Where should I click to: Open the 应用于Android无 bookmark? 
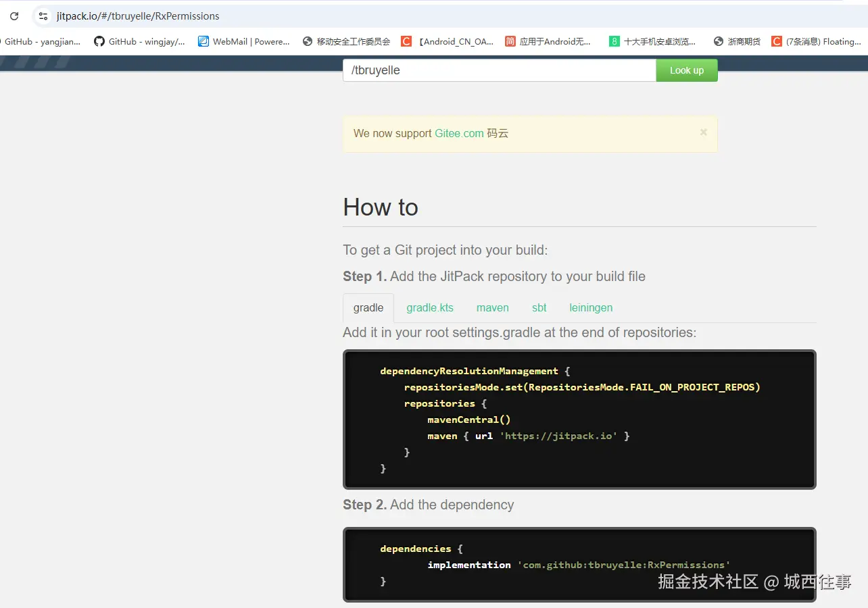click(548, 41)
